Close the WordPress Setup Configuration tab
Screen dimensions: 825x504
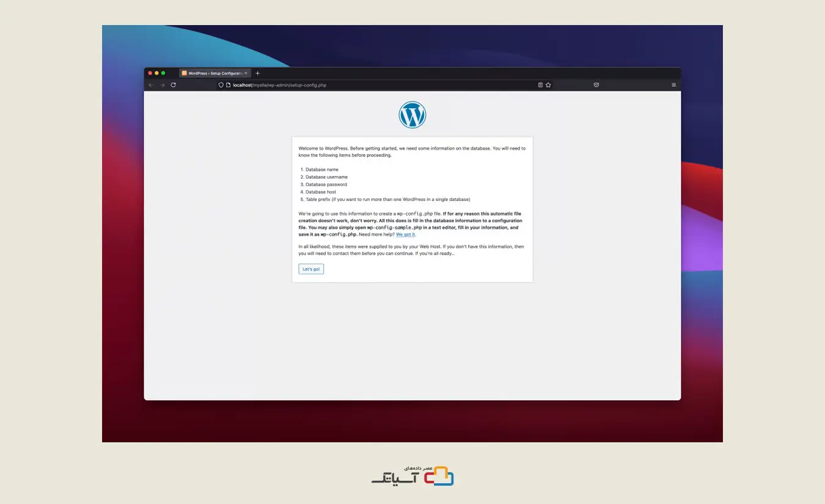(x=246, y=73)
